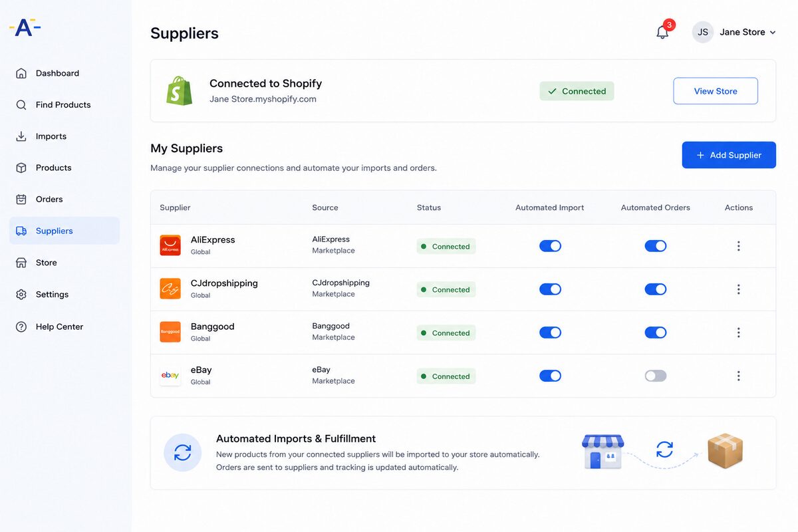798x532 pixels.
Task: Click the Store shop icon in the sidebar
Action: click(21, 263)
